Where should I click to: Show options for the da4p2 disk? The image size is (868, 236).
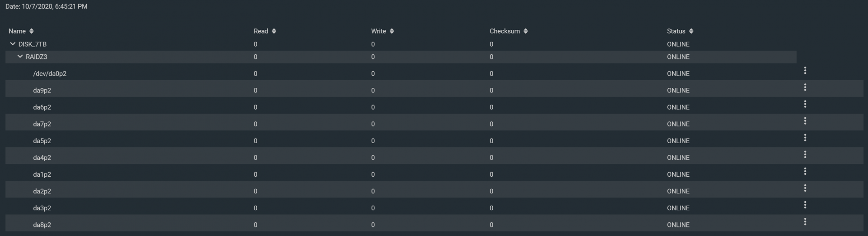tap(805, 154)
